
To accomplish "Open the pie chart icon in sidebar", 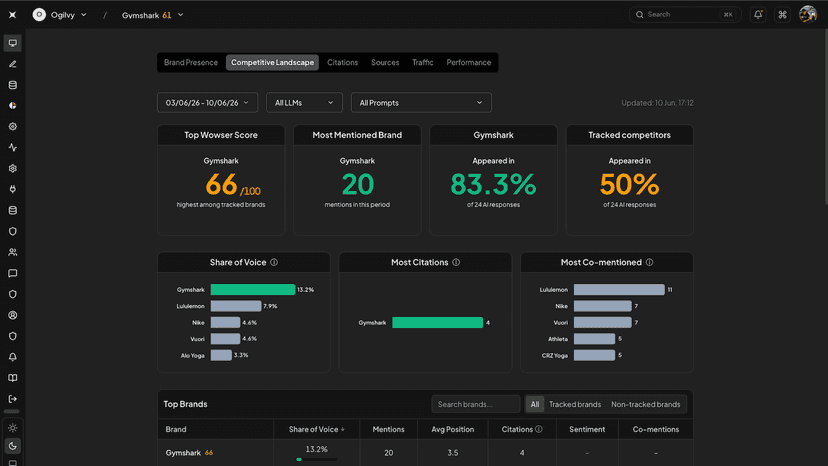I will point(13,106).
